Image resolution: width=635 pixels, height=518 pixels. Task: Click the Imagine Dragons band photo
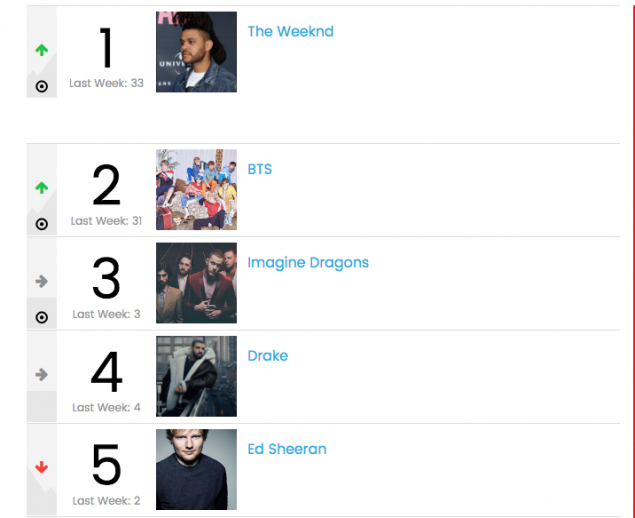click(196, 283)
